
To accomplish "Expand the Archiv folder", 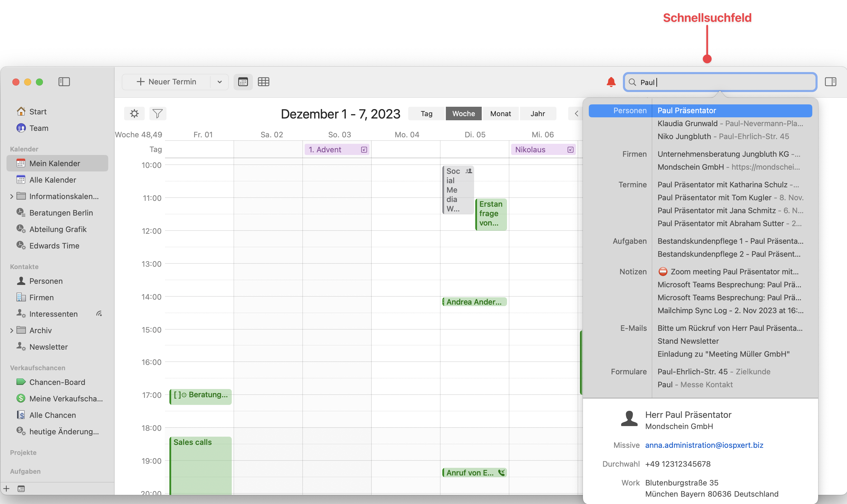I will tap(11, 331).
